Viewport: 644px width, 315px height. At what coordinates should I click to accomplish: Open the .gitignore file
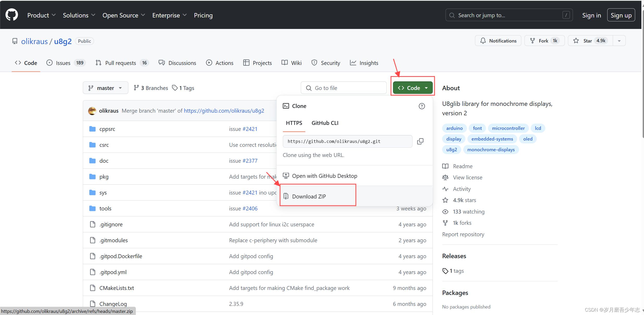click(x=111, y=224)
